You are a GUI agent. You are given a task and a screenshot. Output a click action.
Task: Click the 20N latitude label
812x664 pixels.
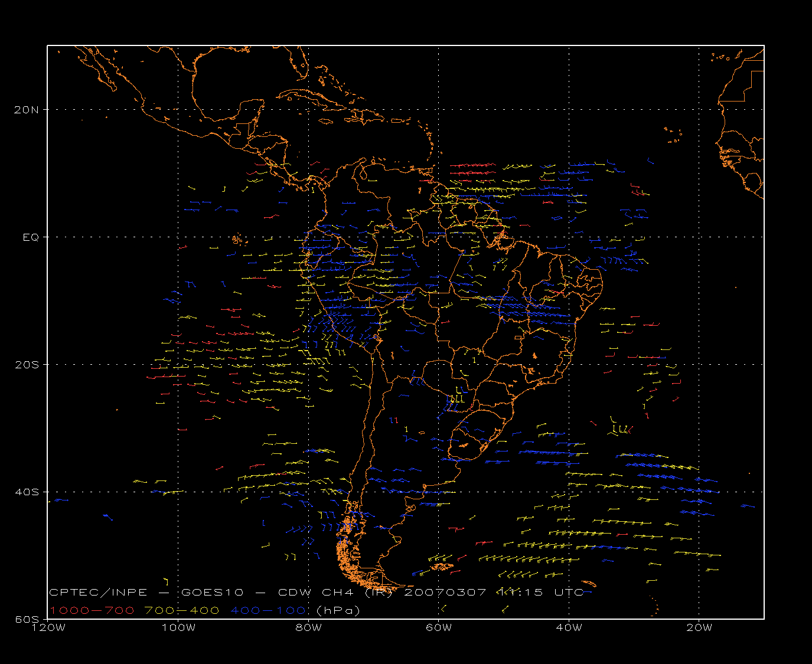point(28,110)
